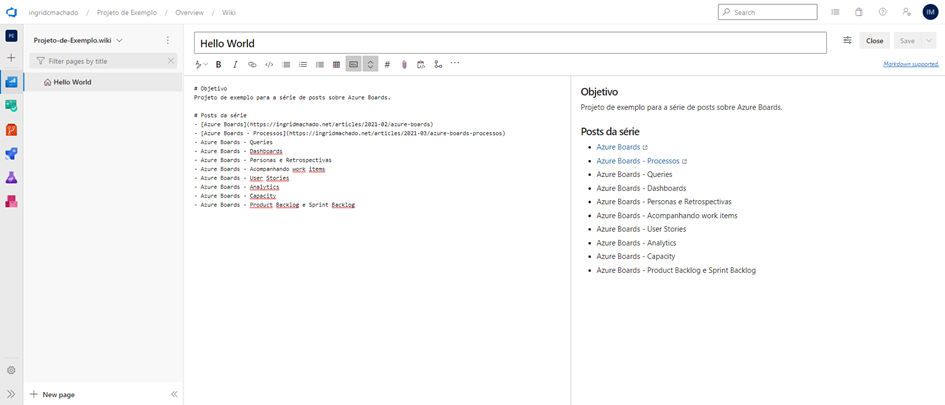Insert a link via toolbar
Image resolution: width=945 pixels, height=405 pixels.
(x=253, y=64)
